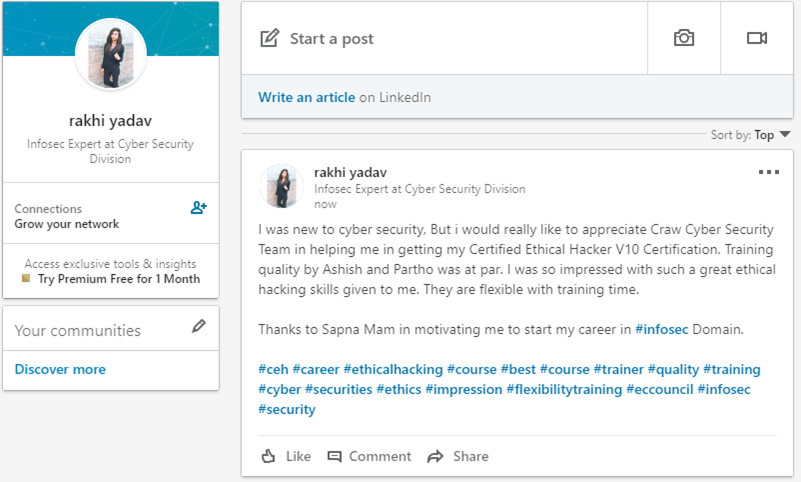Click the Start a post field
The height and width of the screenshot is (482, 801).
pyautogui.click(x=444, y=38)
